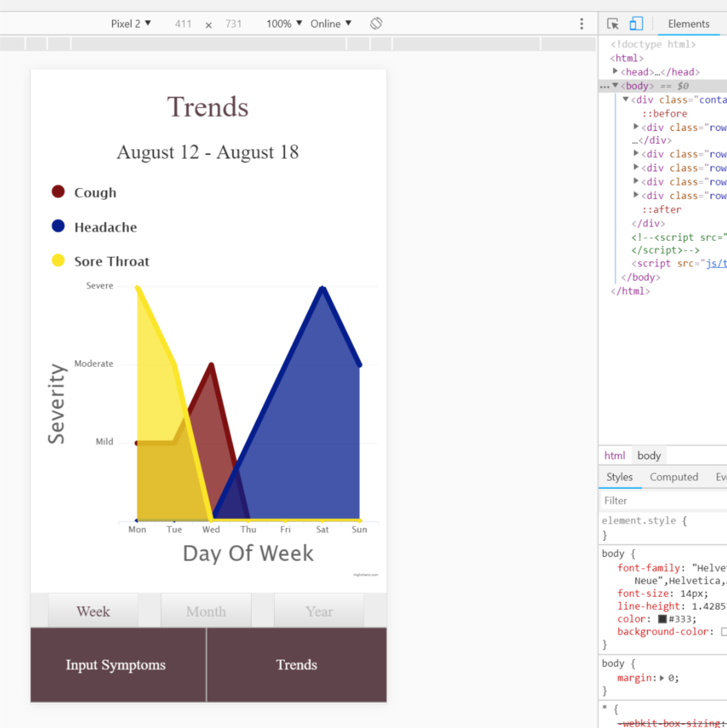Select the ::before pseudo-element row

pos(664,113)
